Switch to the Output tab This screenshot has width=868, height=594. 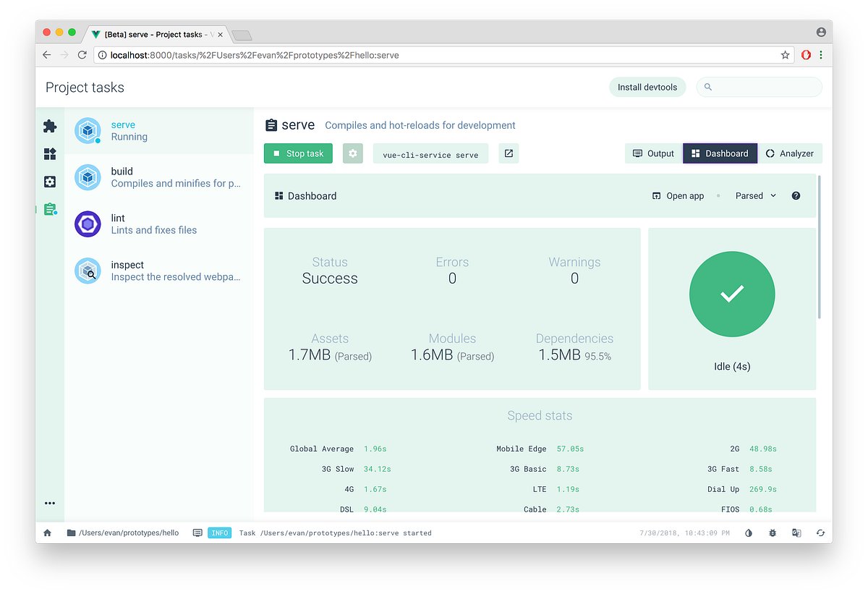[x=653, y=153]
